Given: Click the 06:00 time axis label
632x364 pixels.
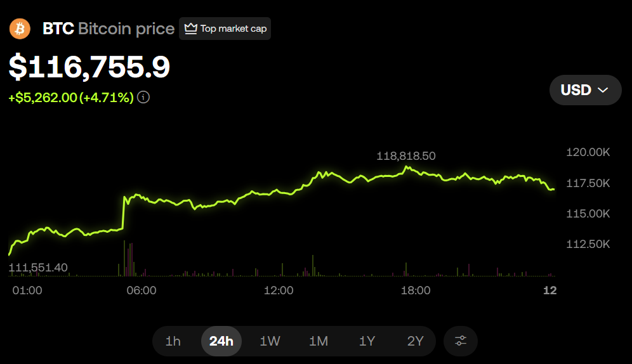Looking at the screenshot, I should 142,290.
